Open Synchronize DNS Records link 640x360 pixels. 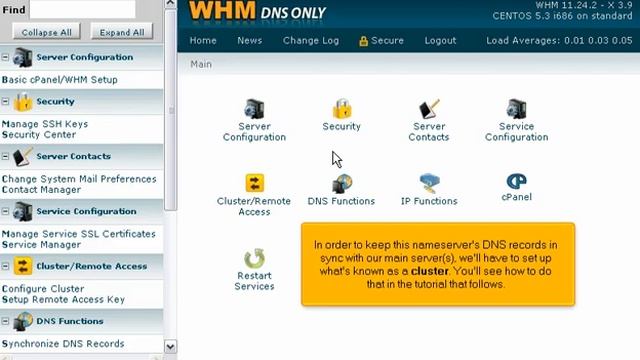(63, 344)
